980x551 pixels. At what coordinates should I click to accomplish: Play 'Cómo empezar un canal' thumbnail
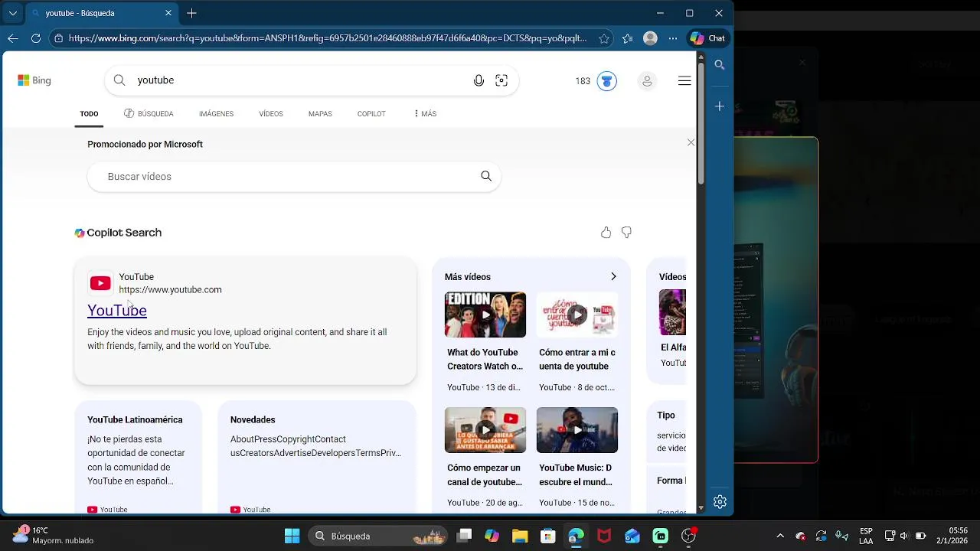click(485, 430)
